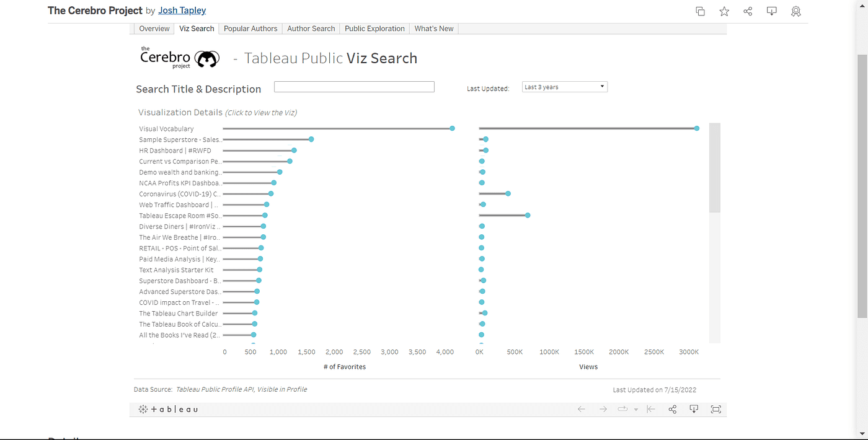The image size is (868, 440).
Task: Click Tableau Escape Room's views data point
Action: (x=528, y=215)
